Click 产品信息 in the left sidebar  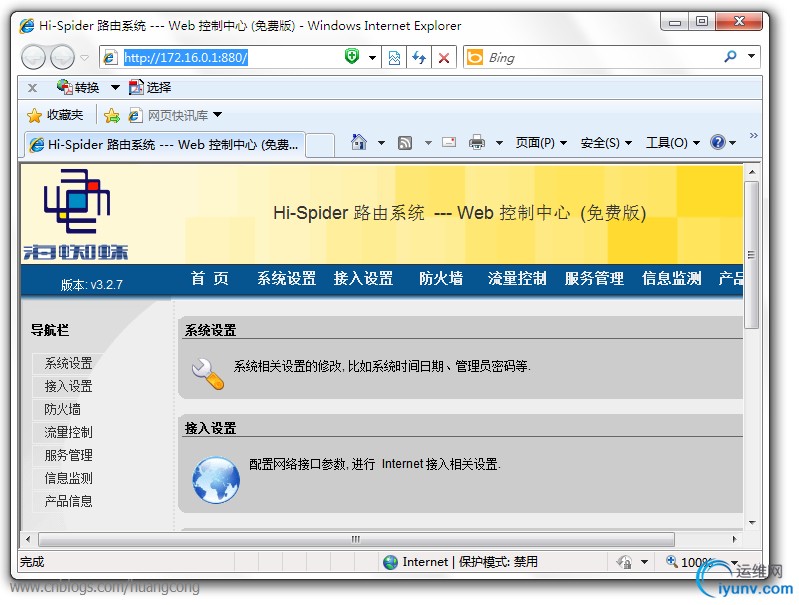click(x=68, y=501)
